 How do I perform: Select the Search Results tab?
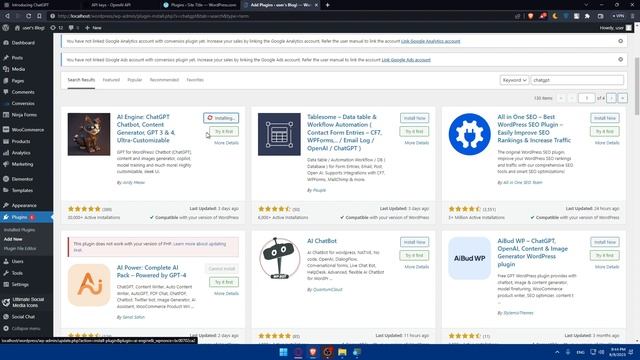[x=81, y=80]
